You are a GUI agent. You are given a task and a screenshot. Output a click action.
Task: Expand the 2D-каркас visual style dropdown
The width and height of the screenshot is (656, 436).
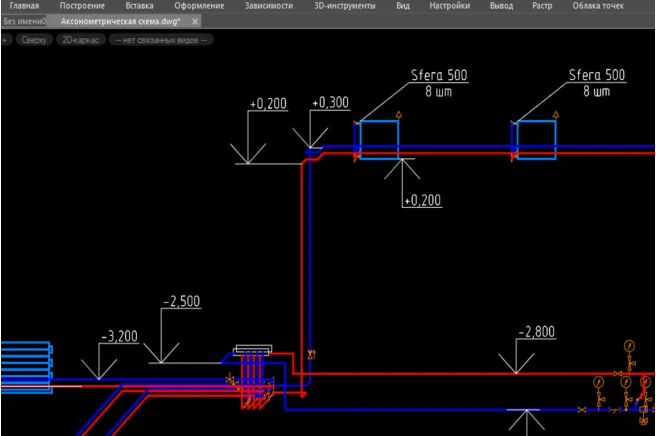point(80,40)
